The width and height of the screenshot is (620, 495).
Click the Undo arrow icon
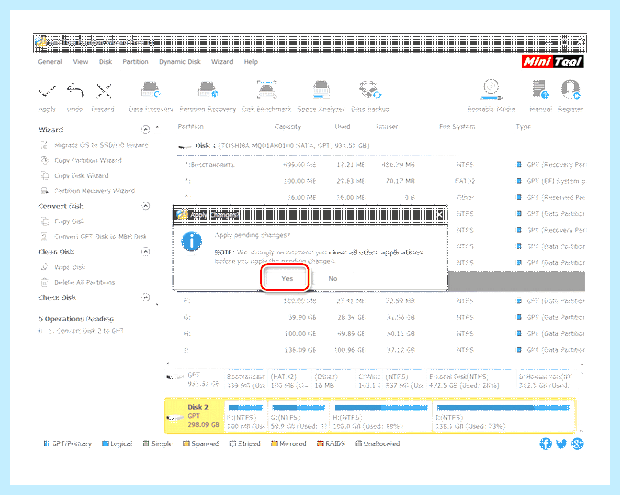75,91
